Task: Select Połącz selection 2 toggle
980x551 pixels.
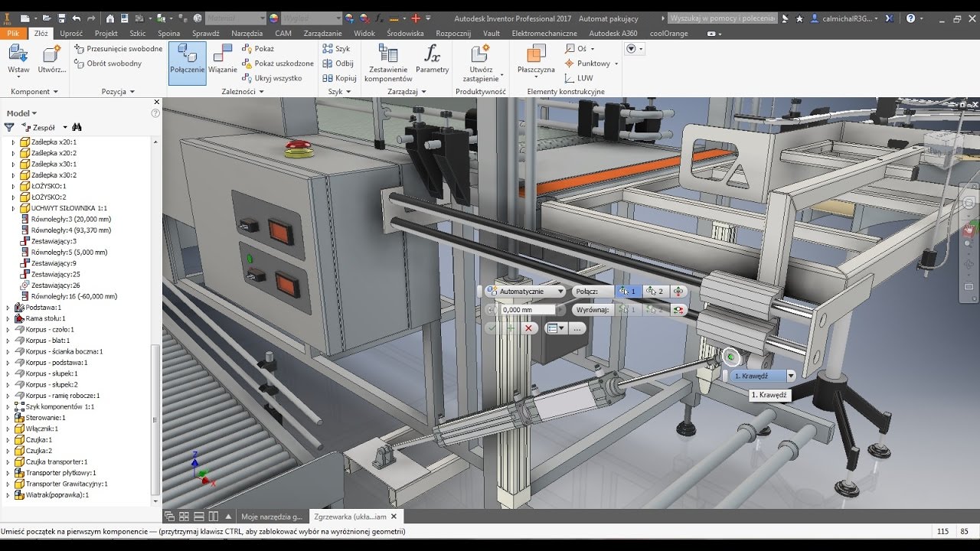Action: pos(655,291)
